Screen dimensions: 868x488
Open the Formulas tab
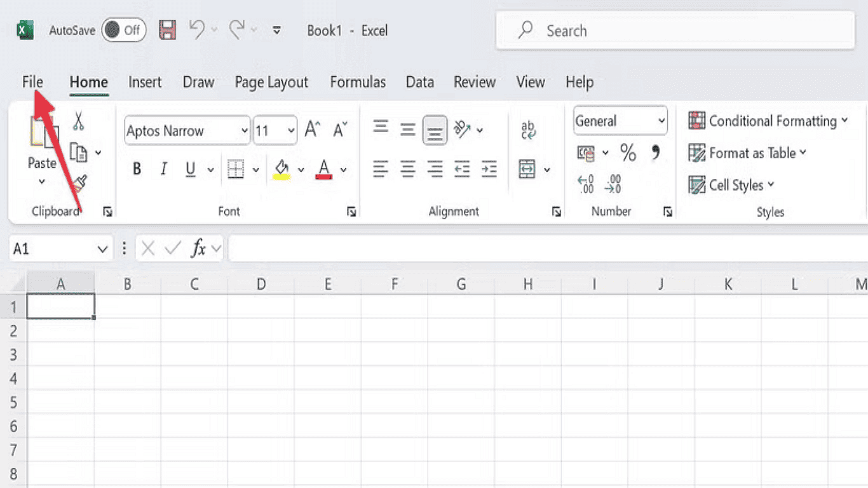[x=358, y=82]
